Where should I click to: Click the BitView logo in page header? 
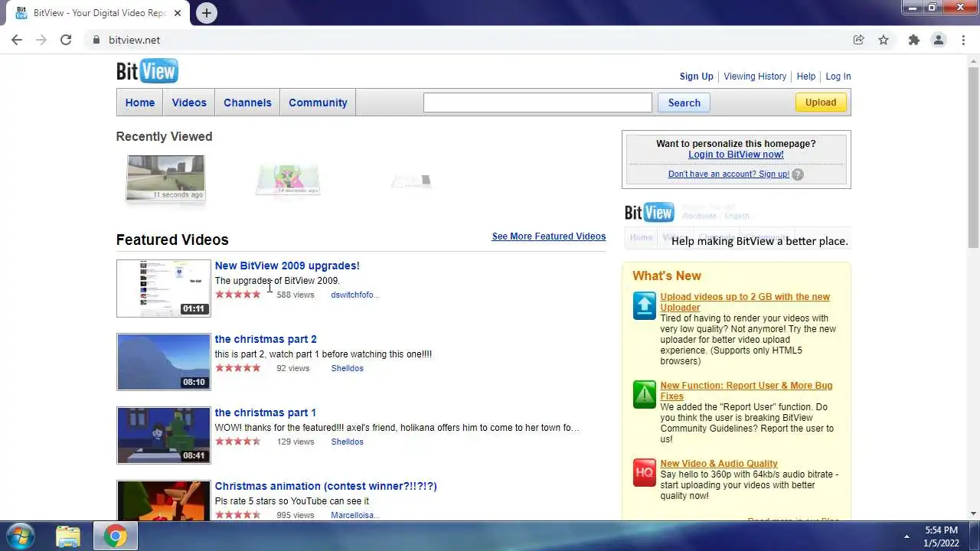(x=147, y=71)
